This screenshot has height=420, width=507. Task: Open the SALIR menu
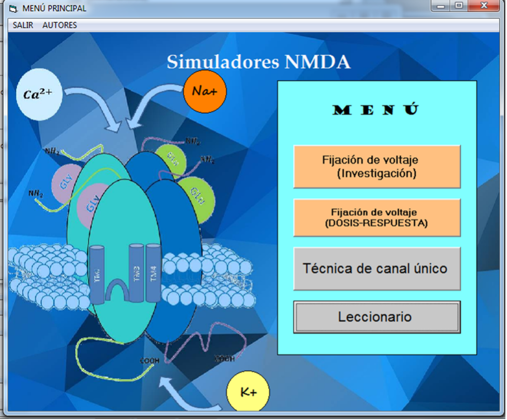(x=23, y=25)
